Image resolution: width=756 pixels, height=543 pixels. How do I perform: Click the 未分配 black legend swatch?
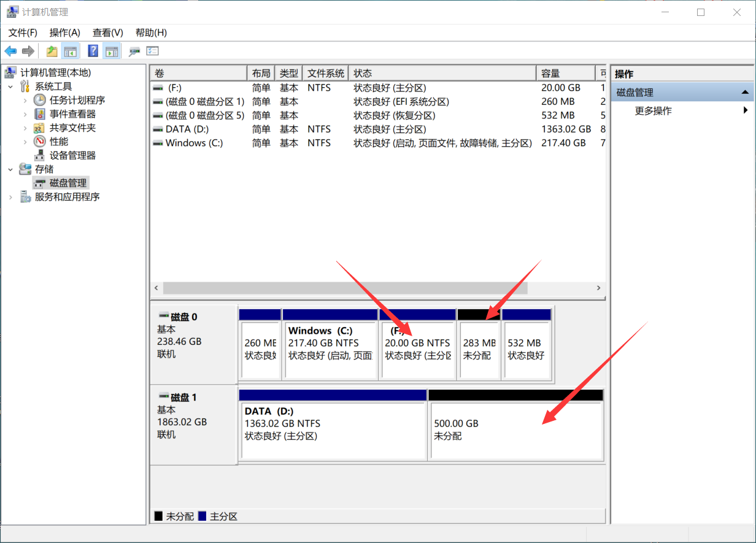point(158,516)
